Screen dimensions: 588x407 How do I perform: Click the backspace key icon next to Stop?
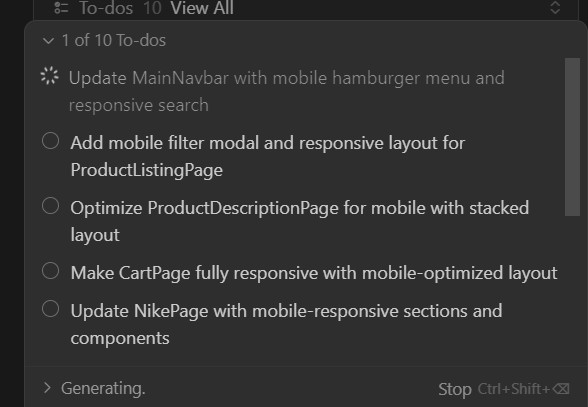coord(561,389)
